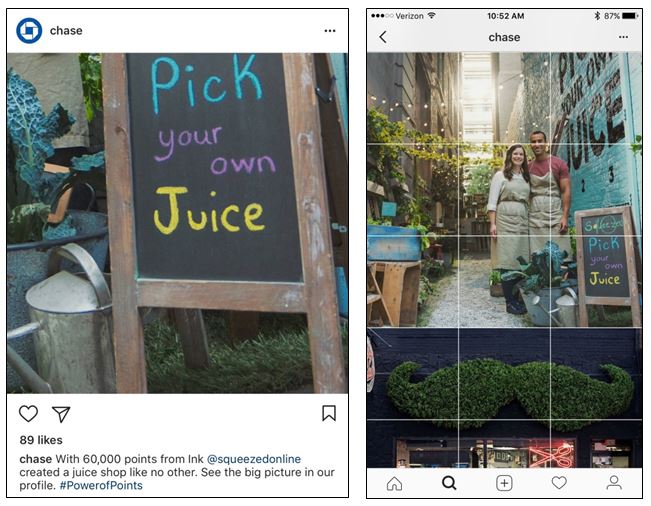
Task: Open the chase profile avatar logo
Action: point(29,31)
